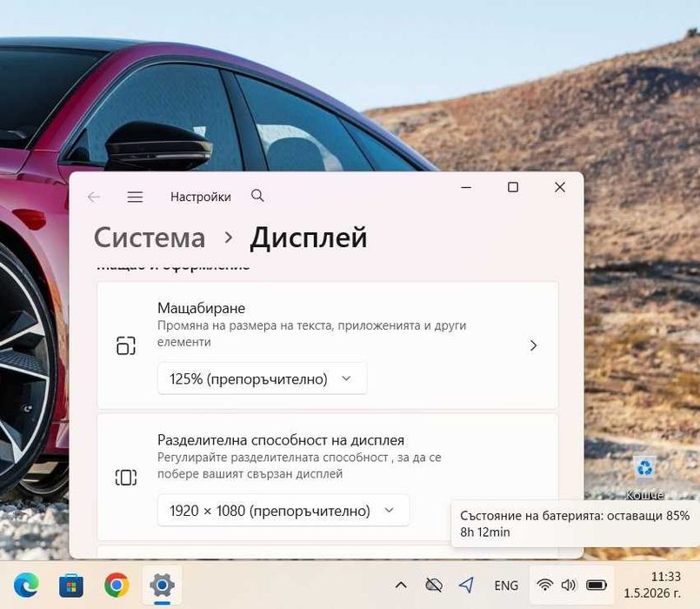Screen dimensions: 700x609
Task: Click the resolution description starting Регулирайте
Action: 299,465
